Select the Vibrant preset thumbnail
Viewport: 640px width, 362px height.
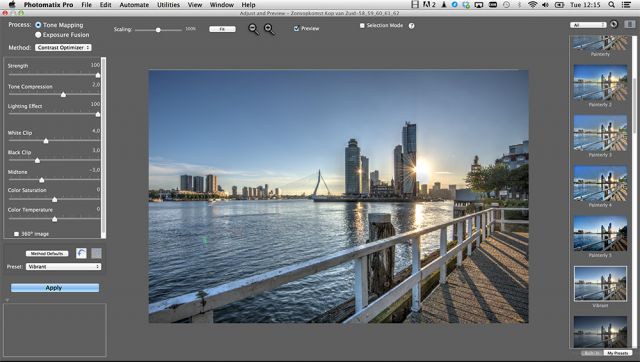pyautogui.click(x=600, y=284)
